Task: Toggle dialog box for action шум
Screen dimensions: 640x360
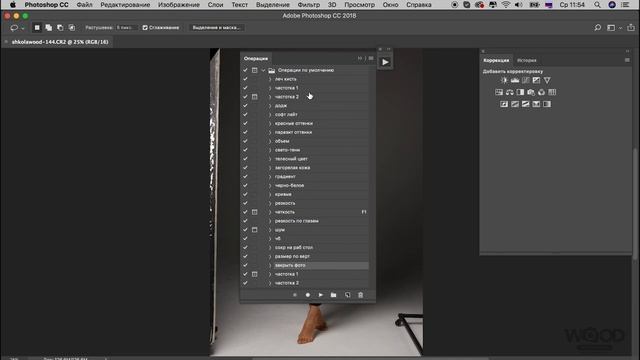Action: click(255, 230)
